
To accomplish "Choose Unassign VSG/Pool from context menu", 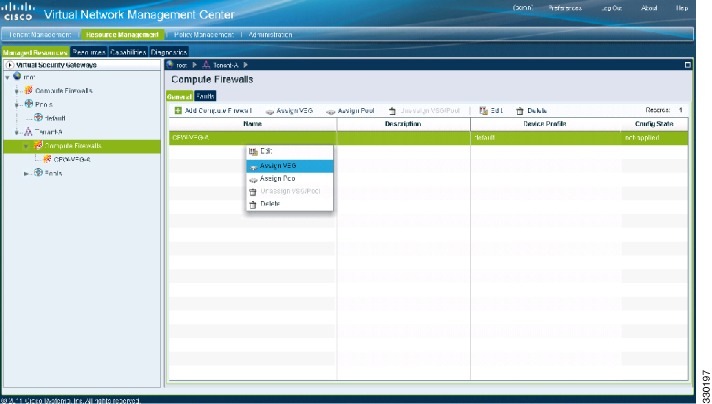I will click(290, 192).
